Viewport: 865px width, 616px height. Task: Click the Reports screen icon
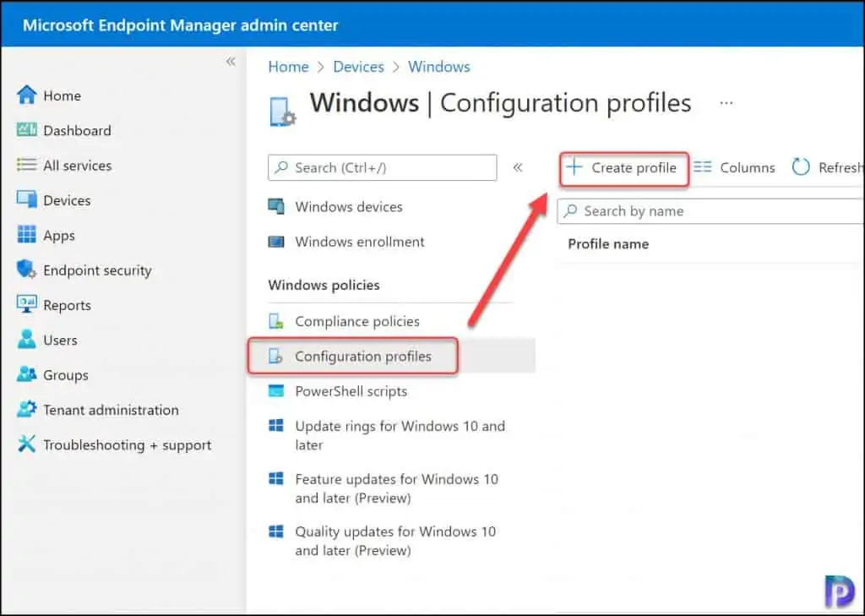26,304
